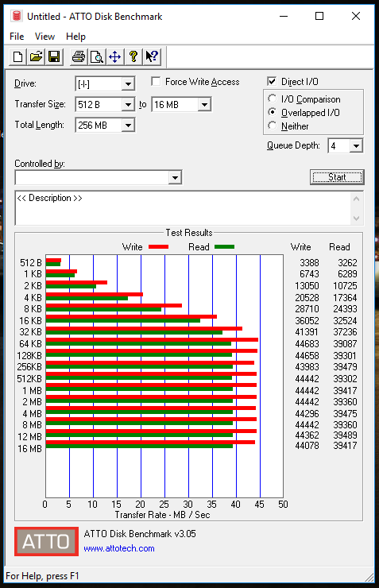Image resolution: width=379 pixels, height=588 pixels.
Task: Click the 128KB row label
Action: click(x=29, y=355)
